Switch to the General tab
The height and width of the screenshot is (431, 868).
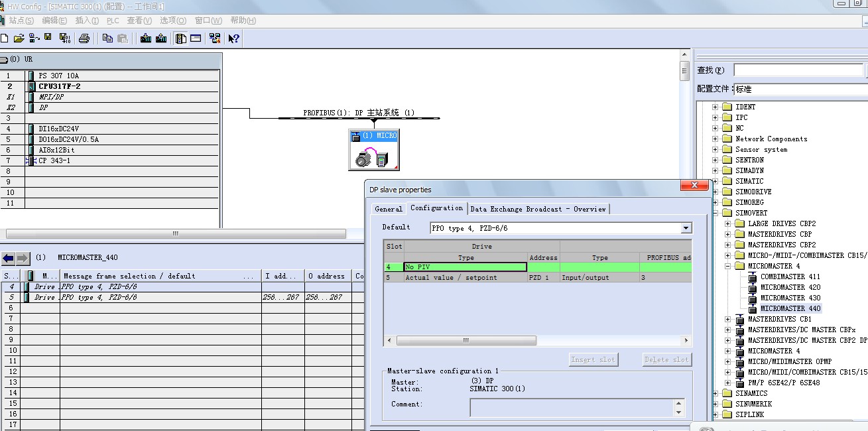point(389,209)
